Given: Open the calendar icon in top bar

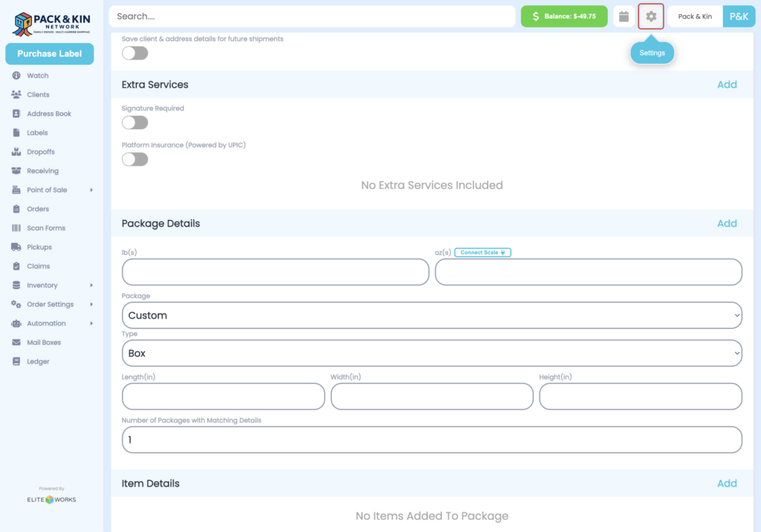Looking at the screenshot, I should (x=624, y=16).
